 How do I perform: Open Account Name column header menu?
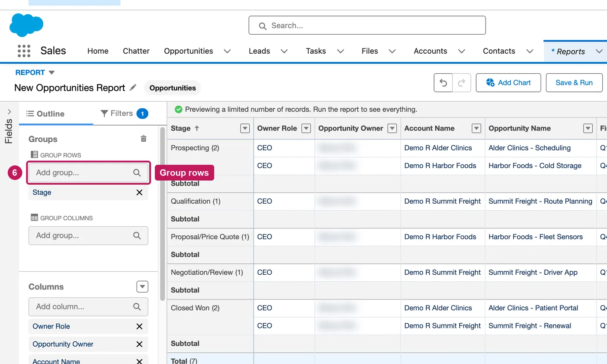[476, 128]
